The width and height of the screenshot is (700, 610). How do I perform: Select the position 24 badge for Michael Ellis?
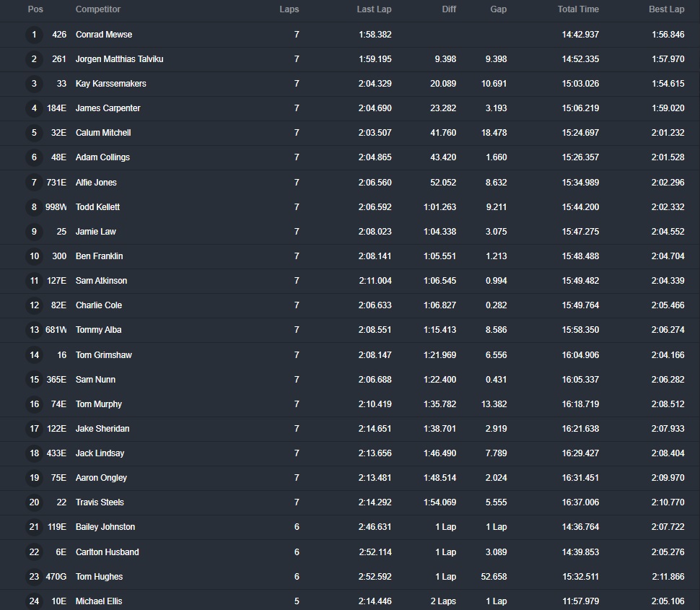[34, 601]
